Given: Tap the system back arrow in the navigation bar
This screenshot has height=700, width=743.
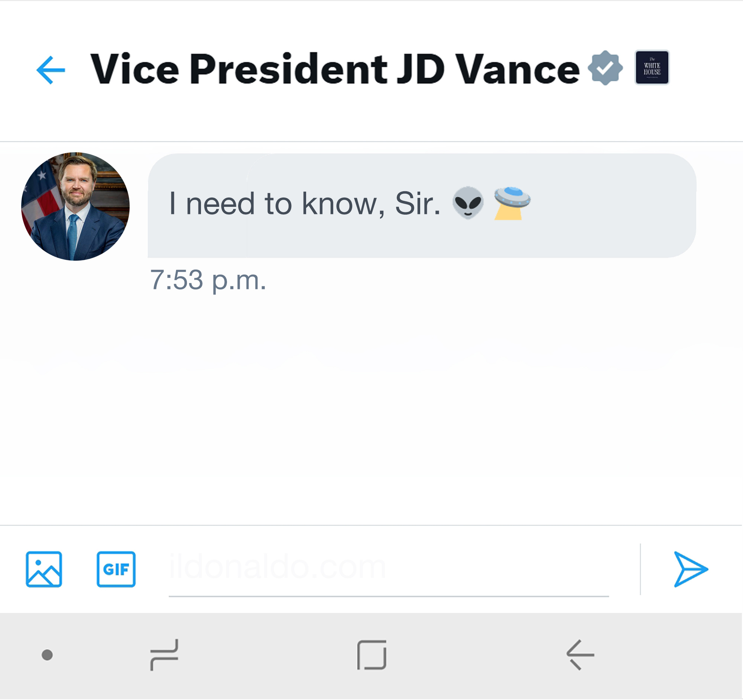Looking at the screenshot, I should [580, 655].
